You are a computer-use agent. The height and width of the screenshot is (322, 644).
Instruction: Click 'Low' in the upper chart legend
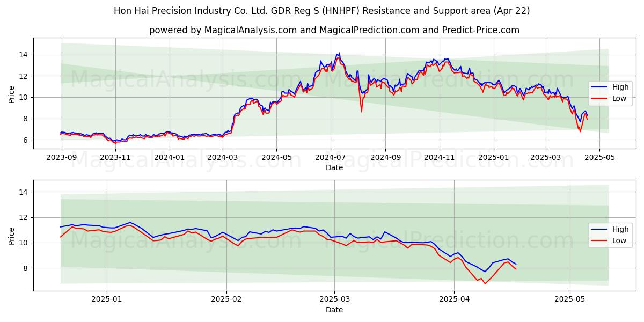619,98
